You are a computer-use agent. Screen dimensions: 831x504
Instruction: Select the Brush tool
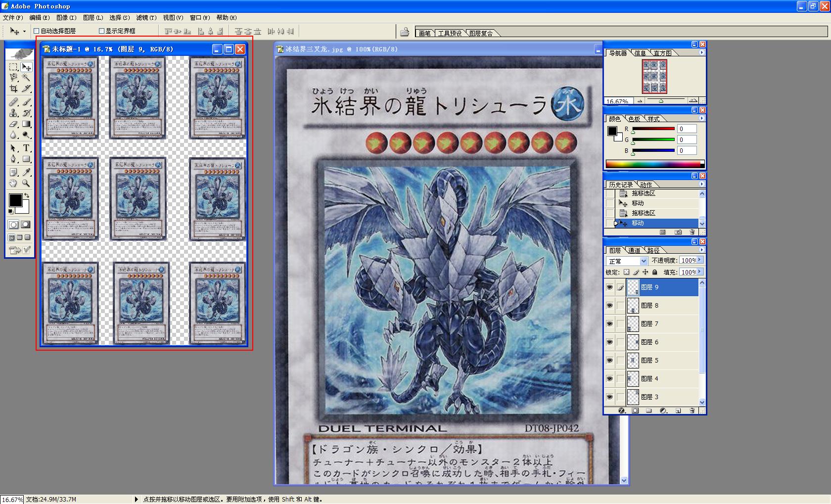[x=26, y=102]
